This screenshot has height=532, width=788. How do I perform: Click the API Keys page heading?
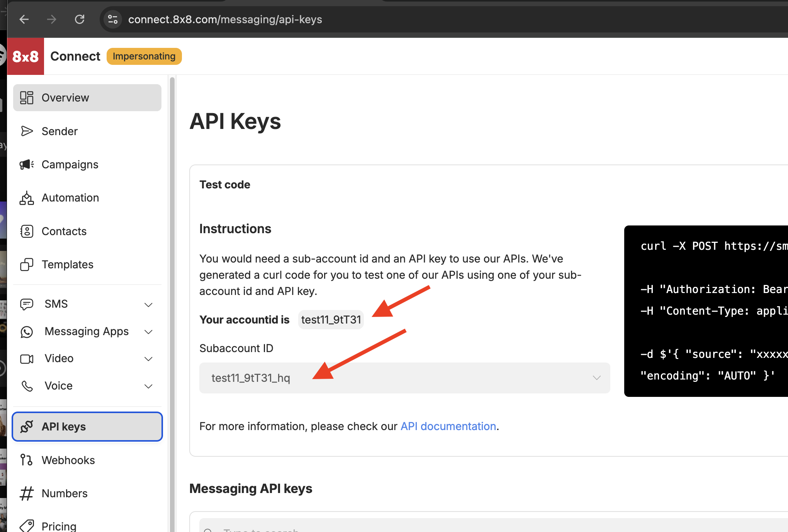tap(235, 121)
